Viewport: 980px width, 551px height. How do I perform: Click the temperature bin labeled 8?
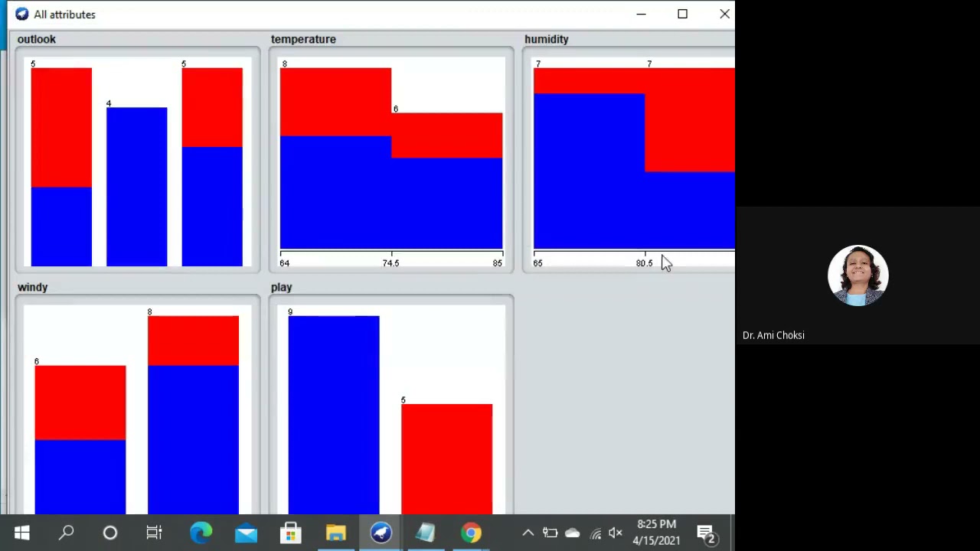pos(335,158)
